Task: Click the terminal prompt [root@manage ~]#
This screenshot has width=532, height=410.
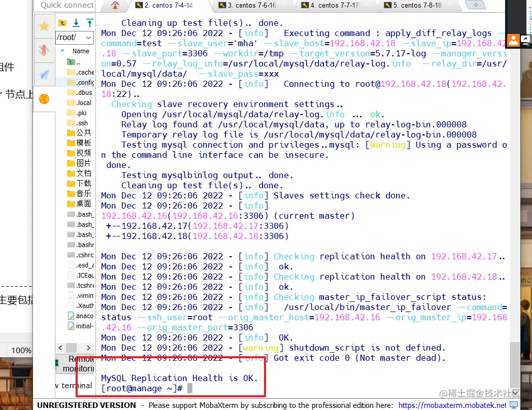Action: [142, 388]
